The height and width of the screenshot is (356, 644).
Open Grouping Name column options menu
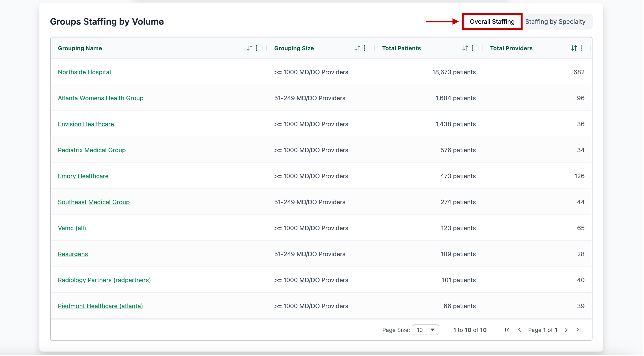tap(257, 48)
